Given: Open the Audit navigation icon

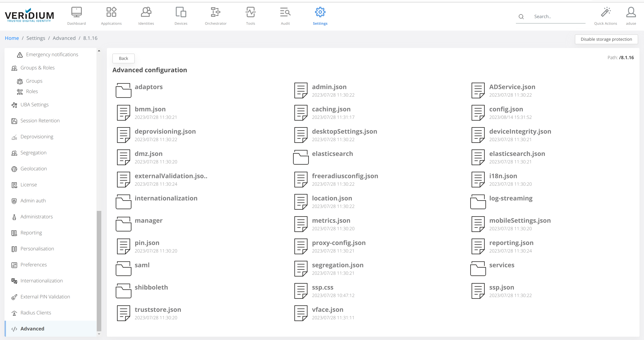Looking at the screenshot, I should tap(285, 12).
